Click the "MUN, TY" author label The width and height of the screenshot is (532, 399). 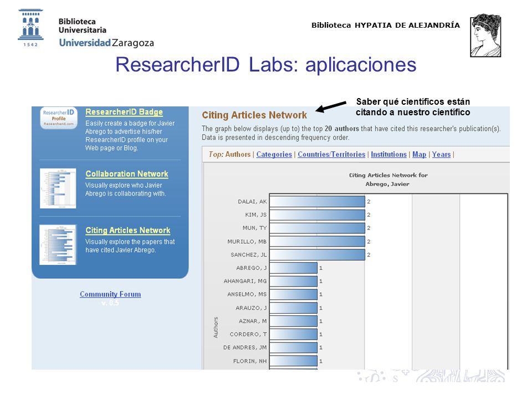[255, 228]
